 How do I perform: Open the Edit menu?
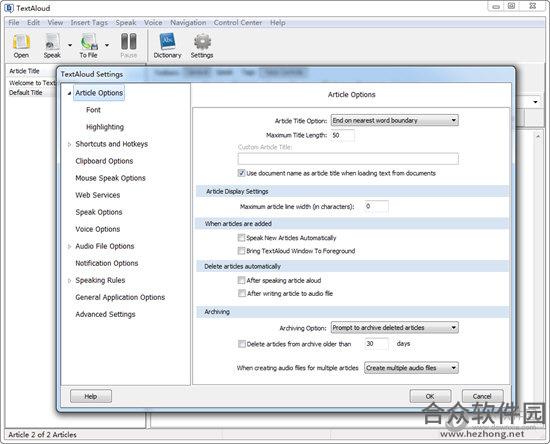[x=33, y=22]
